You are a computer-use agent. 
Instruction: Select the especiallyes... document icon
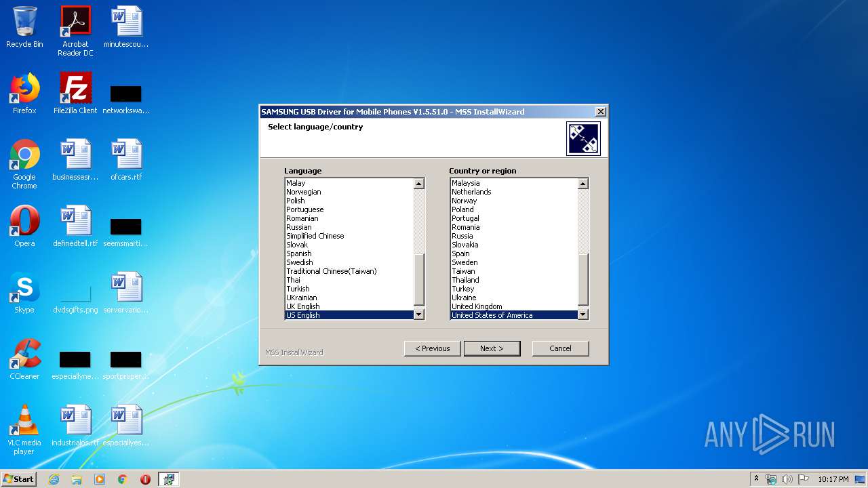click(126, 426)
